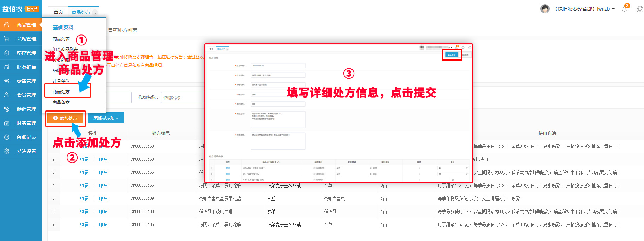Click the 财务管理 sidebar icon
Image resolution: width=644 pixels, height=241 pixels.
tap(7, 123)
